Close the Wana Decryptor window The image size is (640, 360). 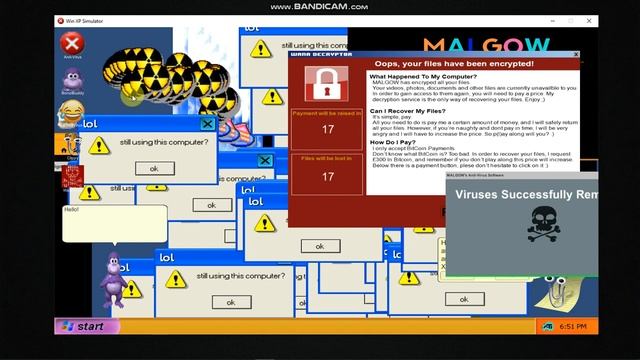576,54
